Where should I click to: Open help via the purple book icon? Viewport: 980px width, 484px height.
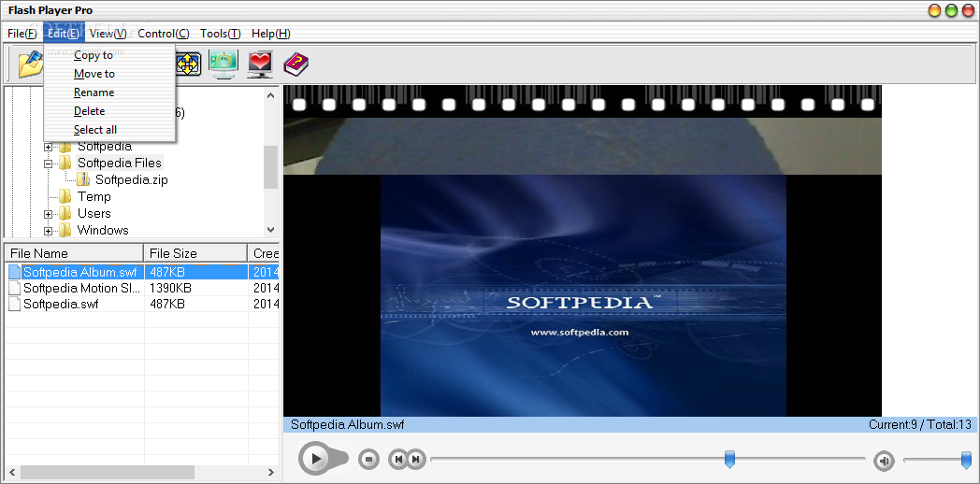point(296,64)
